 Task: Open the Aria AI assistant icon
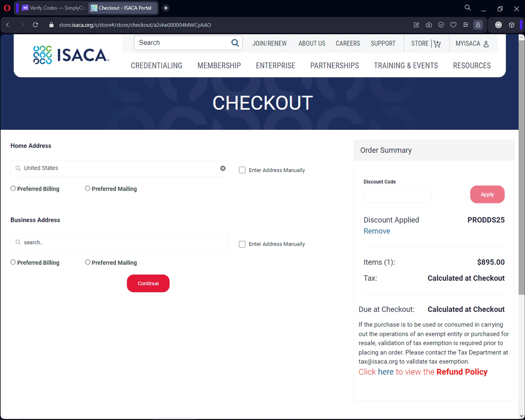coord(498,25)
